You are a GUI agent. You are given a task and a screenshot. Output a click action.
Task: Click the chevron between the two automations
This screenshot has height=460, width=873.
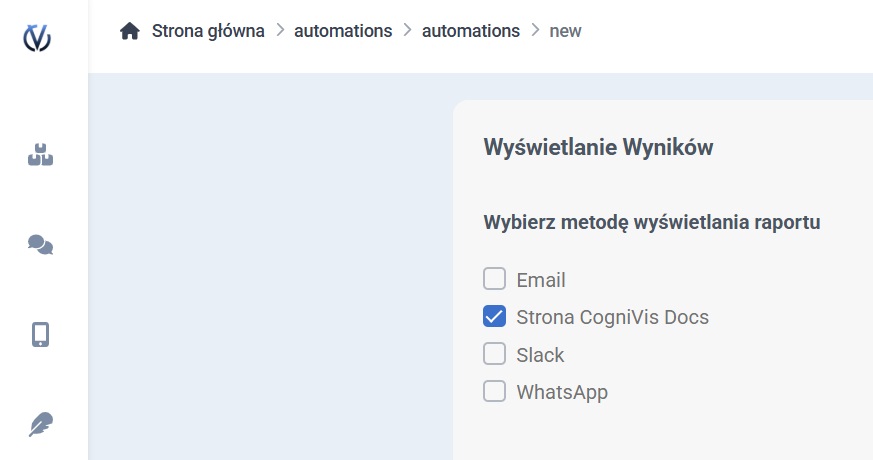tap(407, 31)
